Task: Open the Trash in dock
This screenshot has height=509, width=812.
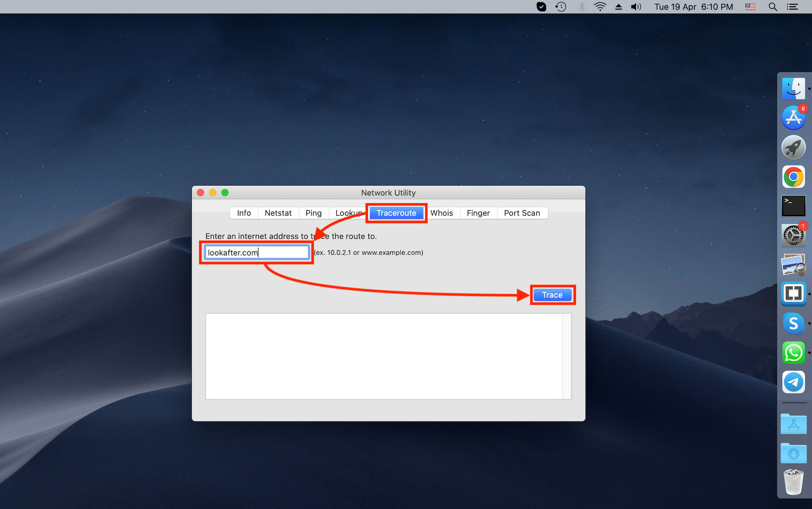Action: click(794, 482)
